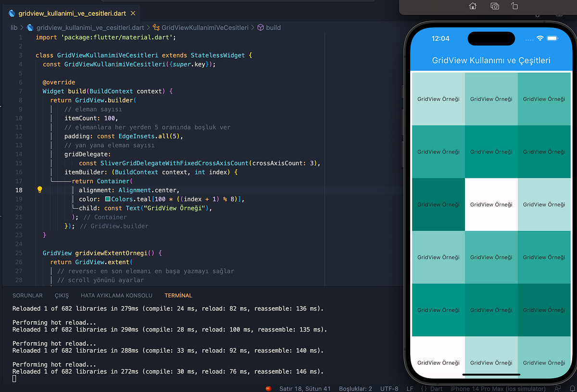Click the tomato timer icon in the status bar

coord(268,388)
